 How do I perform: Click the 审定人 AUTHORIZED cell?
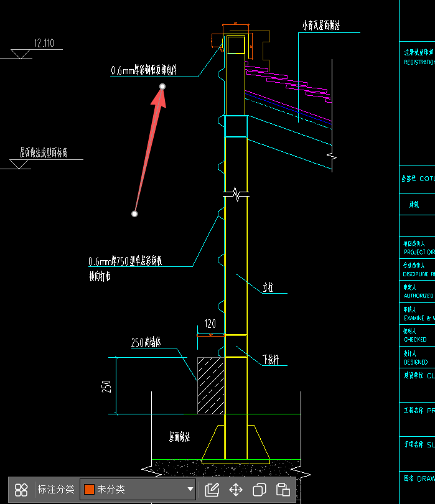[x=418, y=291]
